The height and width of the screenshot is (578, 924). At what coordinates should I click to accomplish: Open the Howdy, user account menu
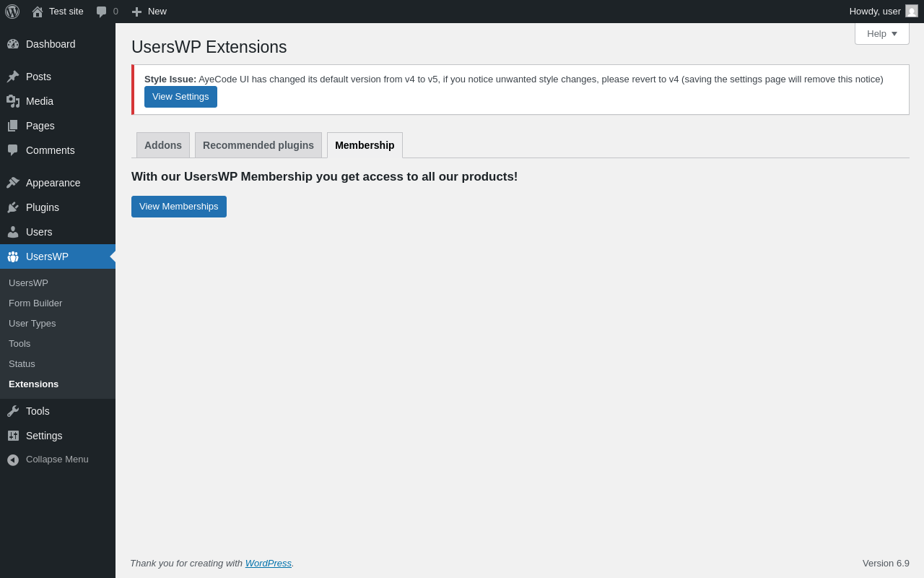874,12
